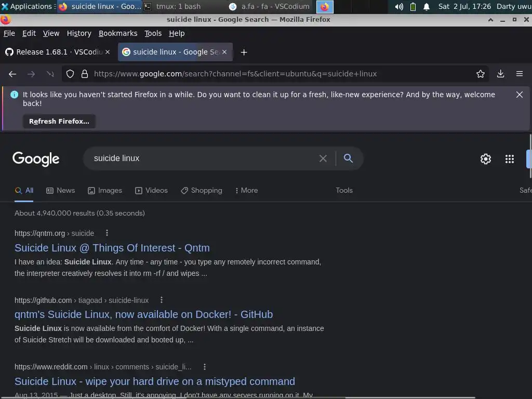Go back with the browser back arrow
This screenshot has height=399, width=532.
[x=12, y=74]
